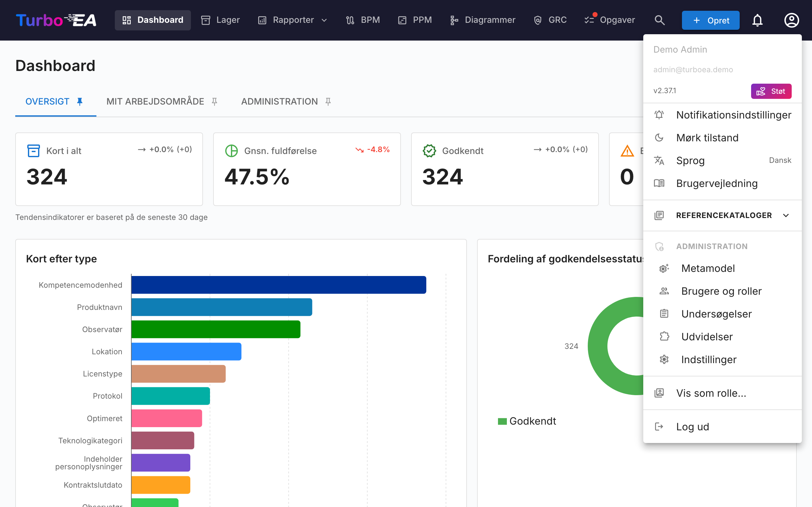812x507 pixels.
Task: Click the Støt support button
Action: (771, 91)
